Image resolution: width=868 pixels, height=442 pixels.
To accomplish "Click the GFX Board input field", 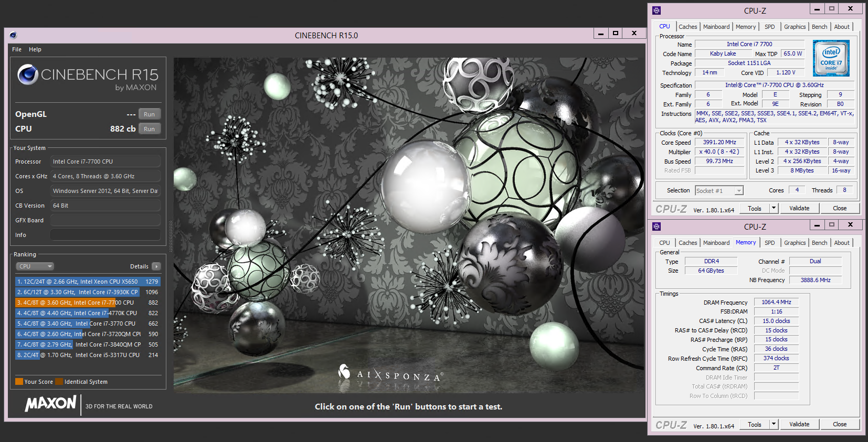I will pos(105,220).
